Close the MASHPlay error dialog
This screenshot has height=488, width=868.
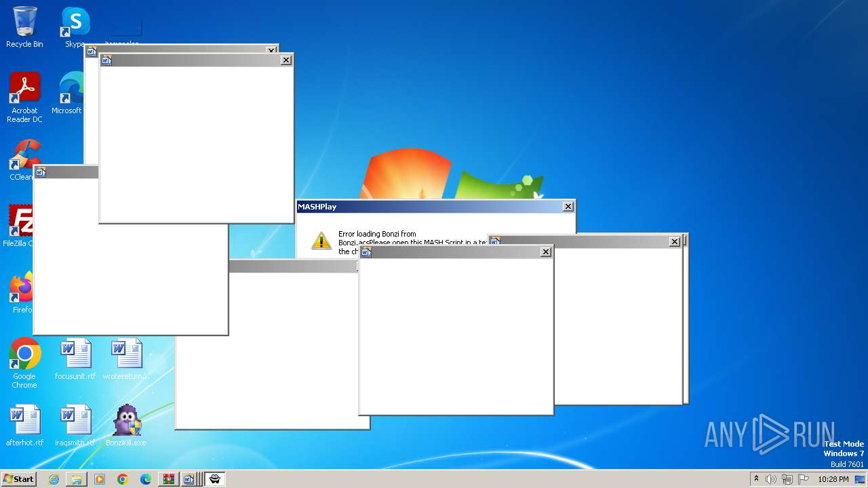point(568,207)
